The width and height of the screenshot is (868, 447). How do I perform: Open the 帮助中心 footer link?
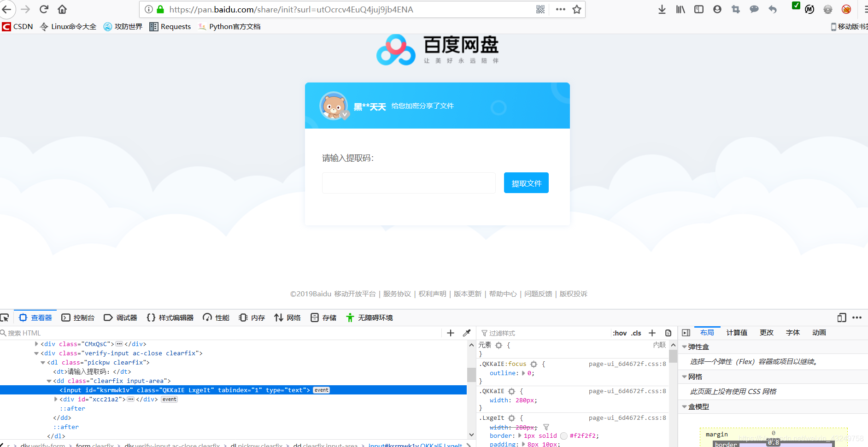coord(503,294)
